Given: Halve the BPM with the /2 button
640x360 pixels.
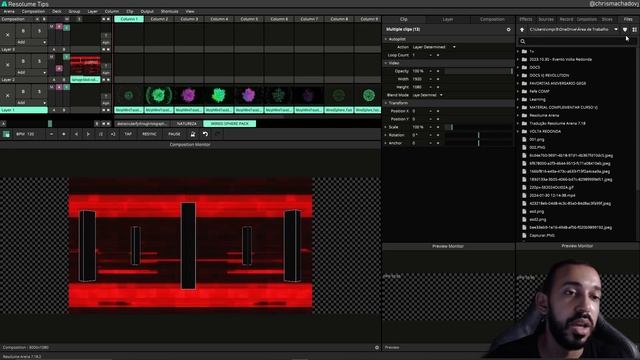Looking at the screenshot, I should tap(100, 134).
